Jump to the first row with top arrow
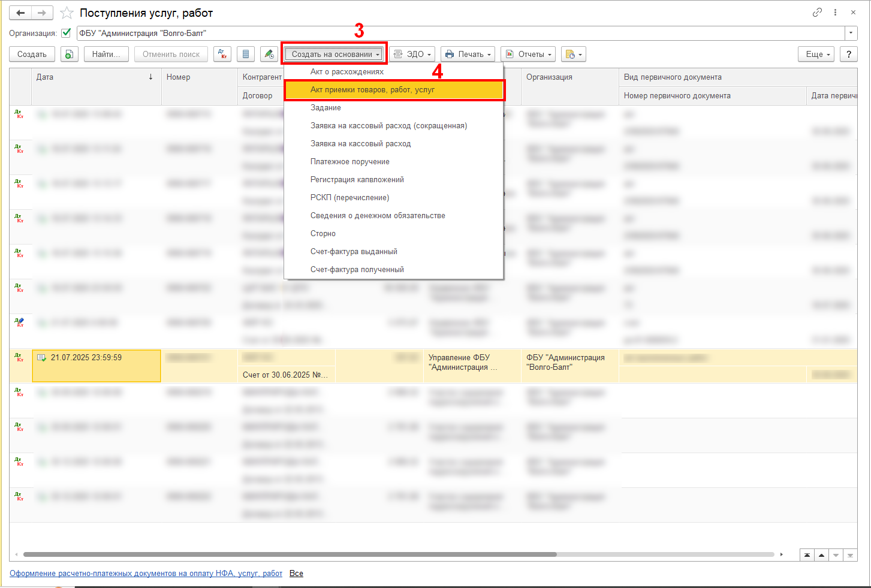 coord(807,555)
